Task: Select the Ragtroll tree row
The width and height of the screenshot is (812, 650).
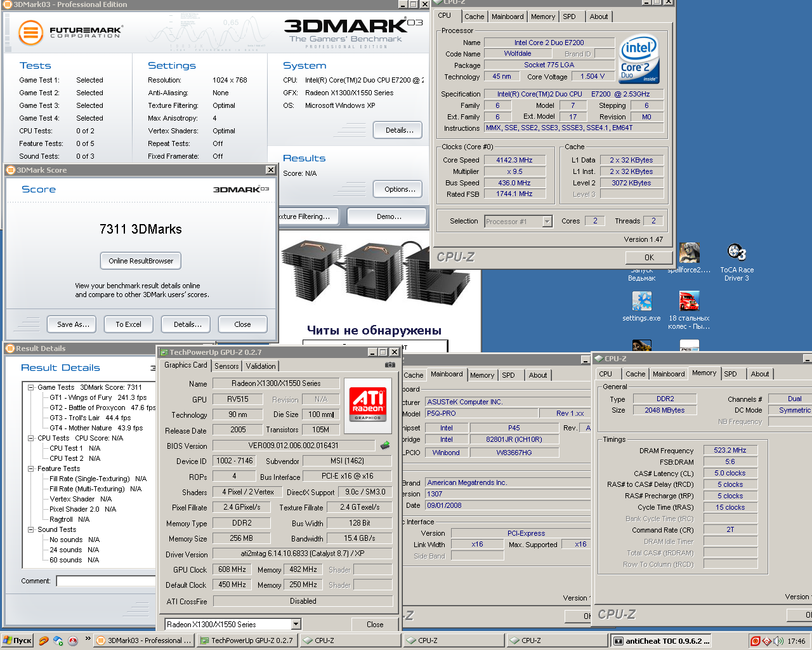Action: tap(70, 519)
